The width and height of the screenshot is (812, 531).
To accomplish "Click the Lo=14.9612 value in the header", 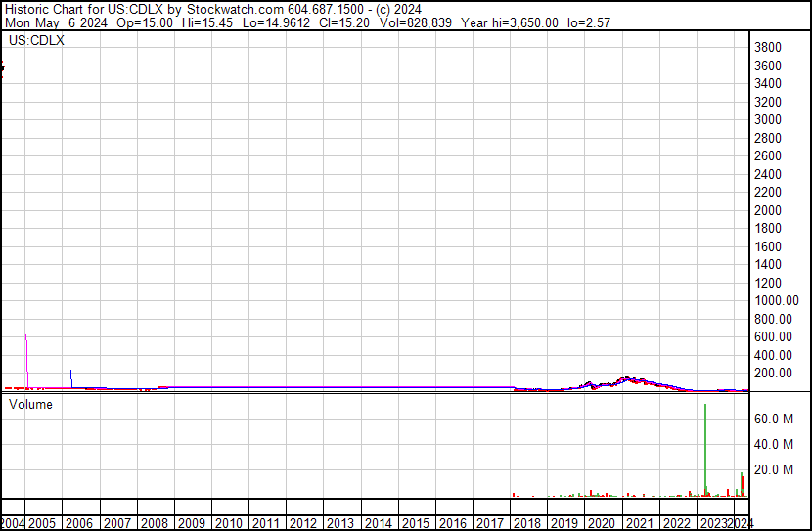I will pyautogui.click(x=276, y=22).
